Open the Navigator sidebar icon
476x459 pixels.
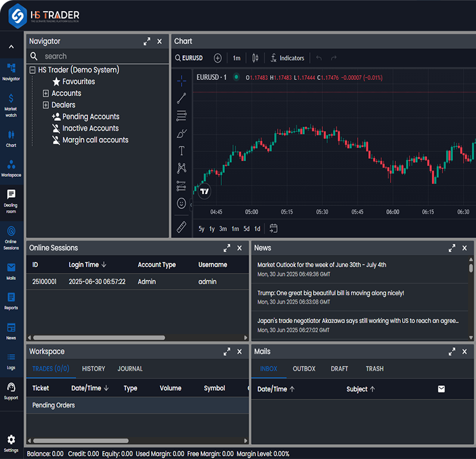pyautogui.click(x=11, y=73)
